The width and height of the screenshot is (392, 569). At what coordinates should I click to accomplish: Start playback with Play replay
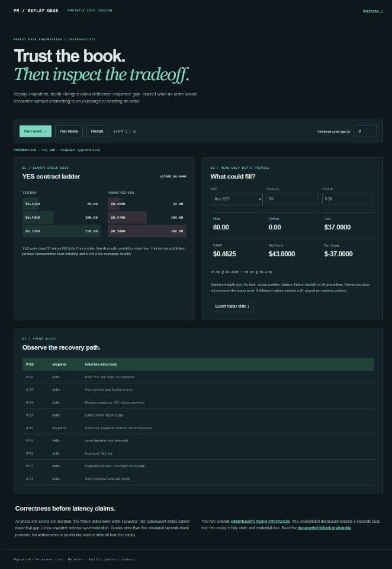[x=69, y=131]
